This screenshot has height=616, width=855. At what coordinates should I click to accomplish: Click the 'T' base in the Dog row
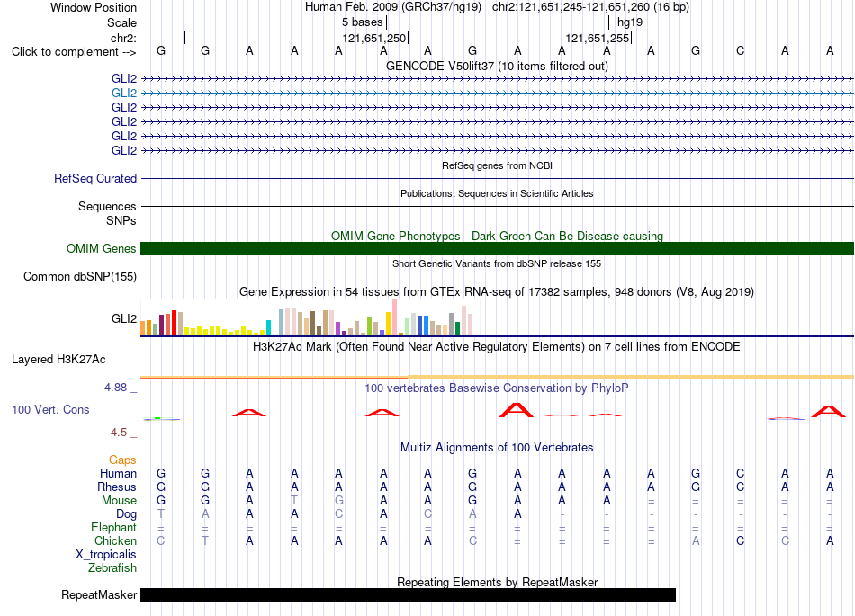coord(161,514)
